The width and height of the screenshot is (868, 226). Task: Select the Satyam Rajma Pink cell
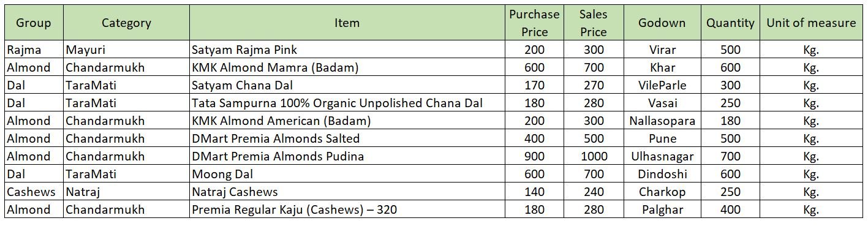pos(347,50)
